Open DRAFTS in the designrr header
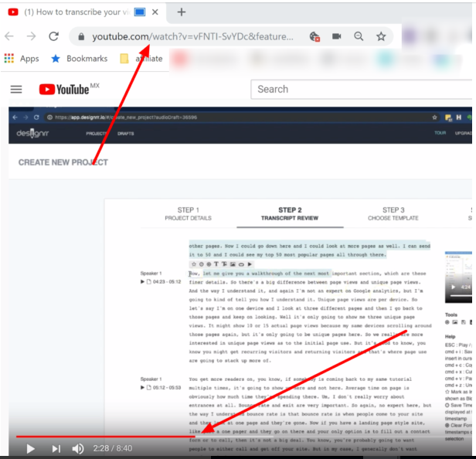Screen dimensions: 476x459 [x=126, y=134]
